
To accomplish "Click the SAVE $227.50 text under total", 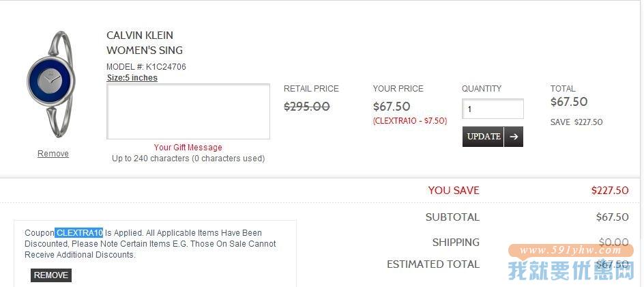I will pos(576,122).
